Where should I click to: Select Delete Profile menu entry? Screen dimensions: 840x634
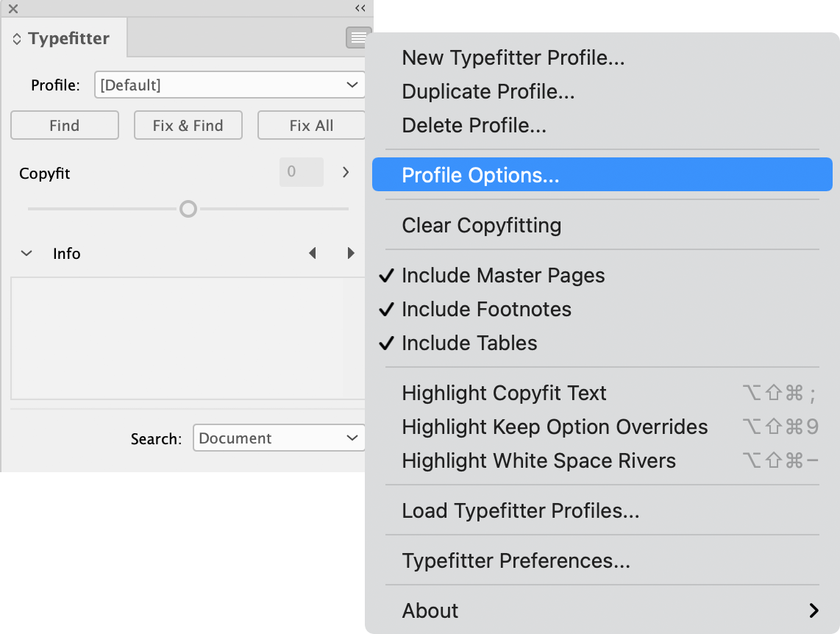pos(602,125)
